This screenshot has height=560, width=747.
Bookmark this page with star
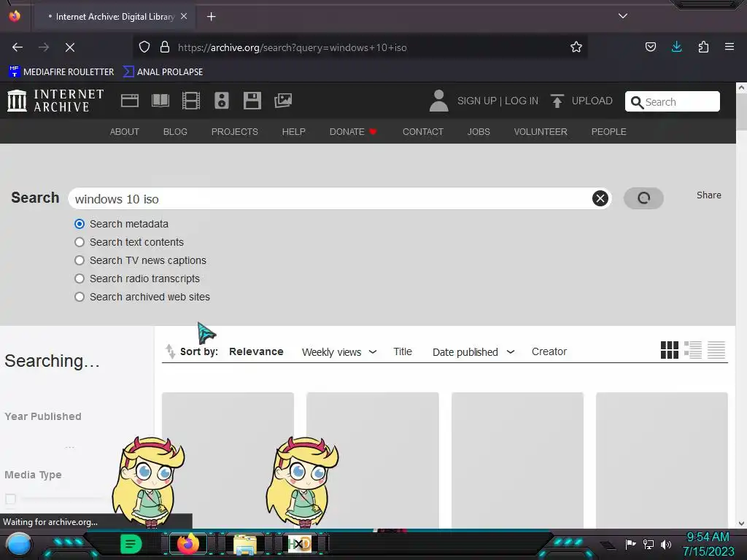tap(576, 47)
